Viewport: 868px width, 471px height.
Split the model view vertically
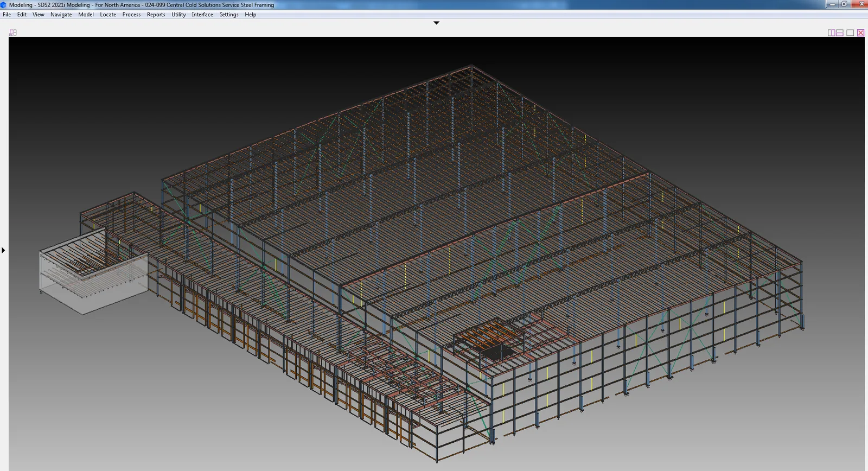pos(831,33)
